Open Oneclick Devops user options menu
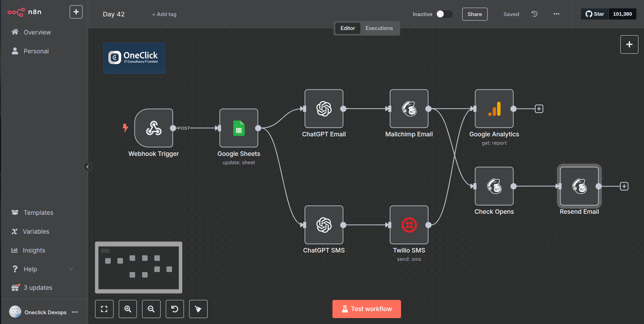 coord(75,312)
